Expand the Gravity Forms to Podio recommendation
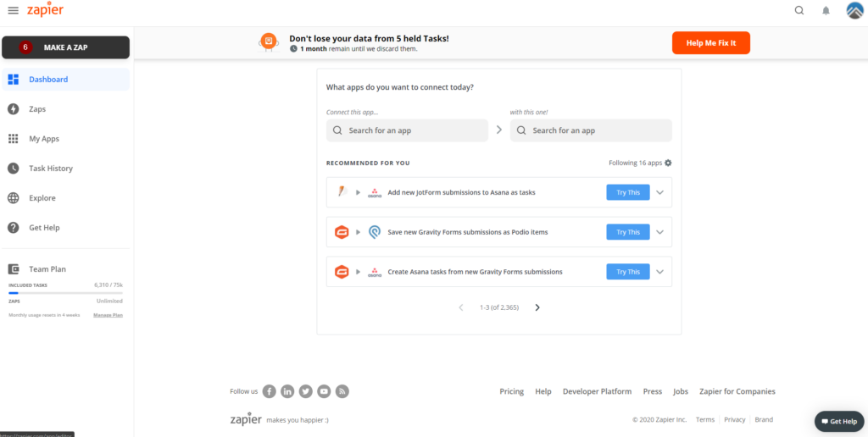 [x=659, y=232]
